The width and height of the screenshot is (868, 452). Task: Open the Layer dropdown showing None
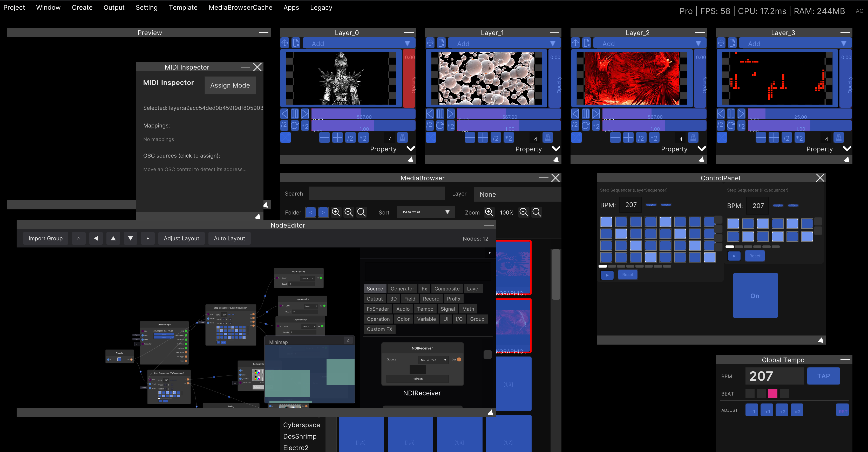pos(518,194)
